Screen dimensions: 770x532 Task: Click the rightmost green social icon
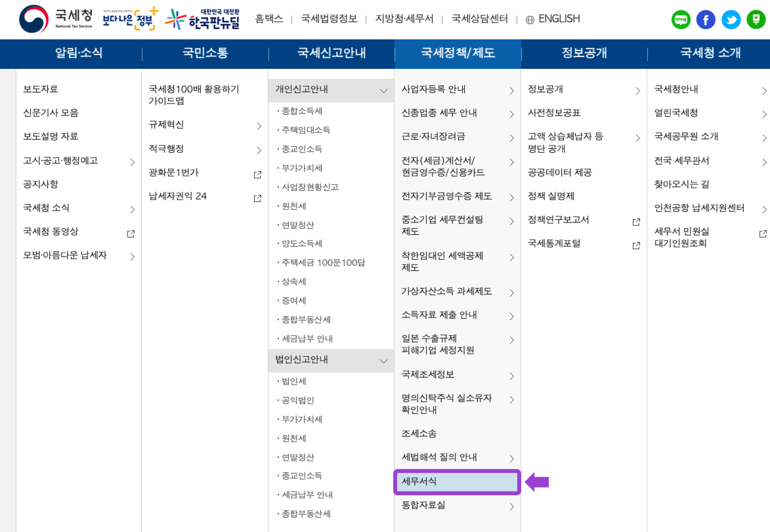pyautogui.click(x=756, y=19)
